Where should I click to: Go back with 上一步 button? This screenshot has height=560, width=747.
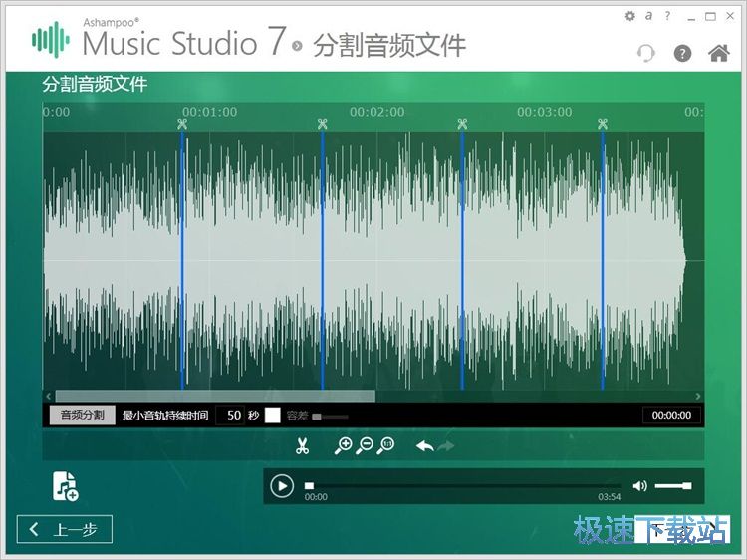pyautogui.click(x=65, y=529)
